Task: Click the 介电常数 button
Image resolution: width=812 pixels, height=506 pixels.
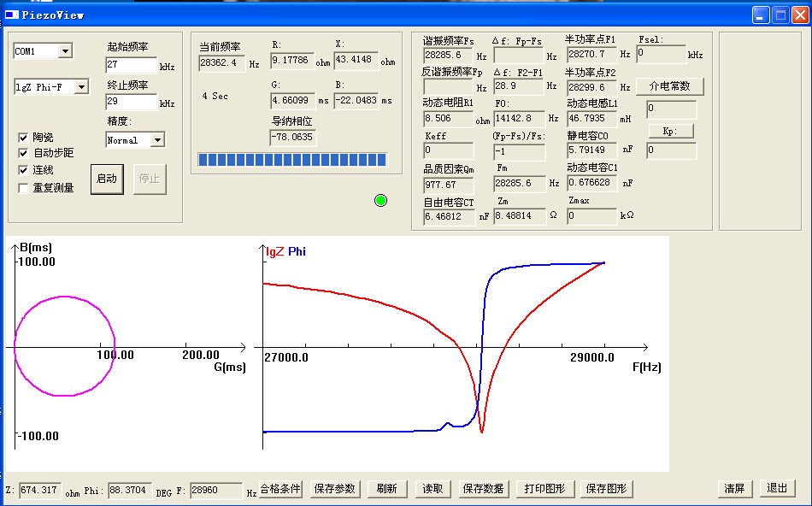Action: coord(669,86)
